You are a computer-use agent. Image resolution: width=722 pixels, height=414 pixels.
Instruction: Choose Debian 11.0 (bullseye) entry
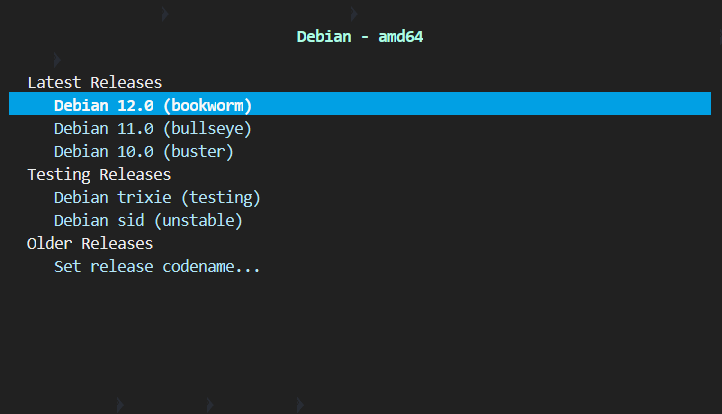click(152, 128)
